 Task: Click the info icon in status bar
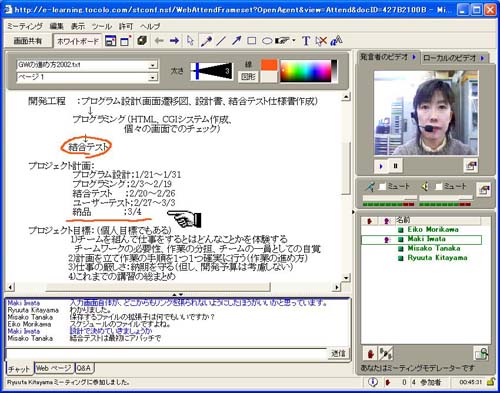point(373,382)
